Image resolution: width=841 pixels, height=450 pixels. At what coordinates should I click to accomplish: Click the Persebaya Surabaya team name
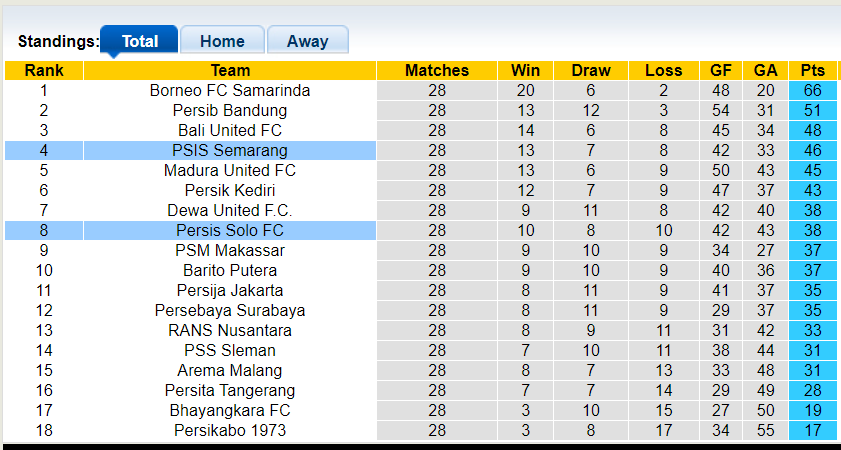(x=230, y=310)
